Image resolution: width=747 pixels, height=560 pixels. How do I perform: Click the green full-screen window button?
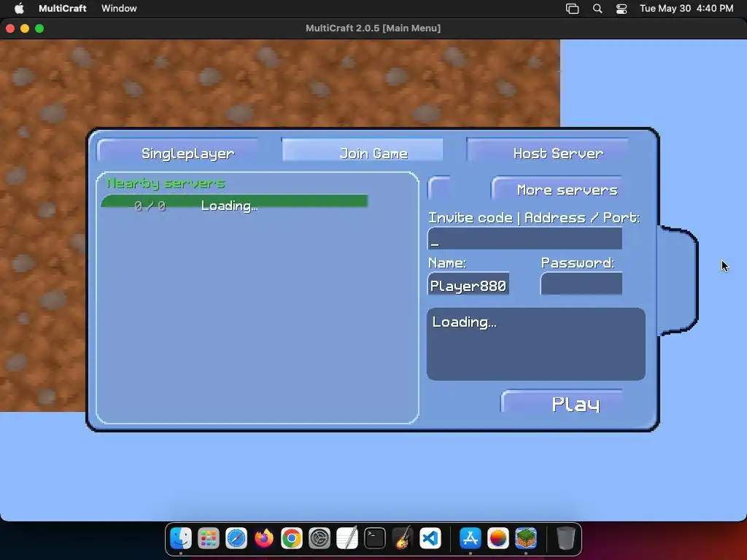(x=39, y=28)
